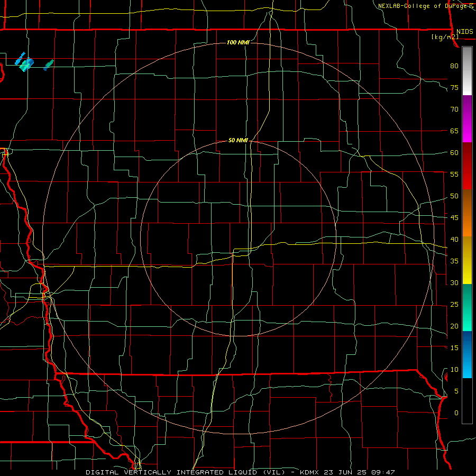This screenshot has width=476, height=476.
Task: Click the [kg/m2] units label
Action: (x=445, y=37)
